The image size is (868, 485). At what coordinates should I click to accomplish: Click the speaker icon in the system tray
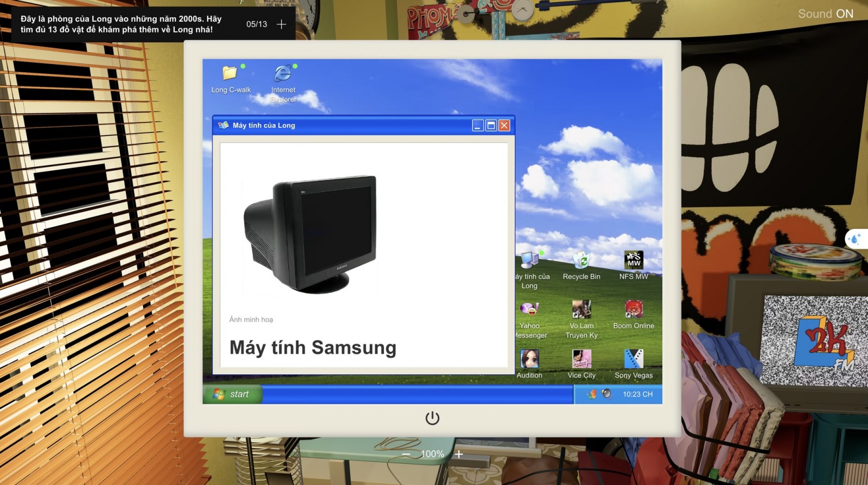[x=607, y=394]
